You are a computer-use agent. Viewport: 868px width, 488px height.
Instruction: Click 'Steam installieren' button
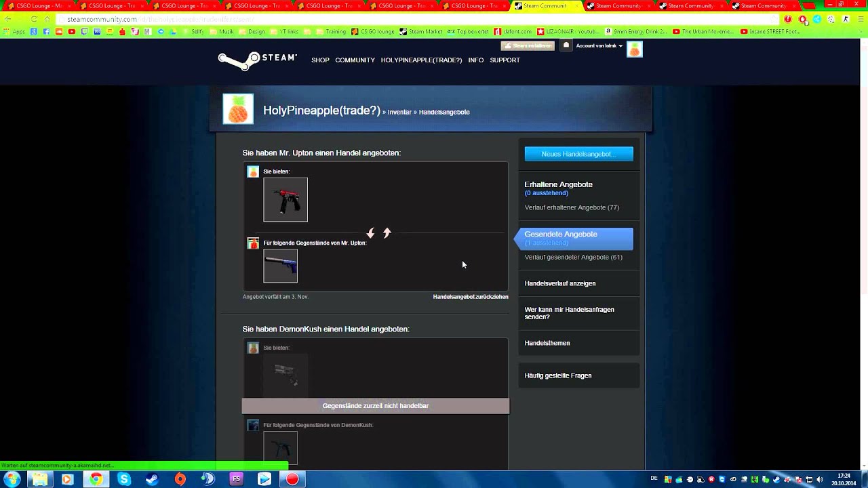(x=528, y=45)
